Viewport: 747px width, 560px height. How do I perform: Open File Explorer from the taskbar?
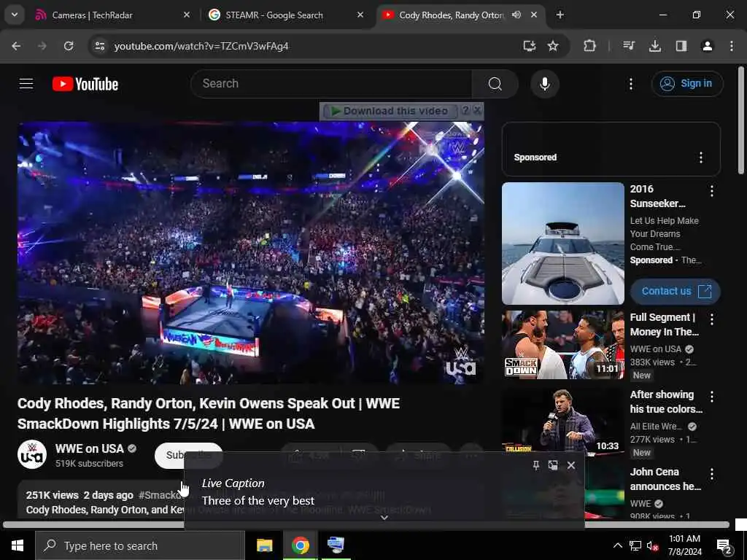tap(264, 545)
